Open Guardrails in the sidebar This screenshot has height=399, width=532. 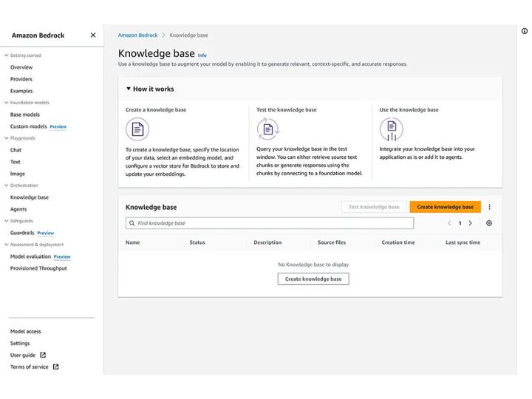22,233
